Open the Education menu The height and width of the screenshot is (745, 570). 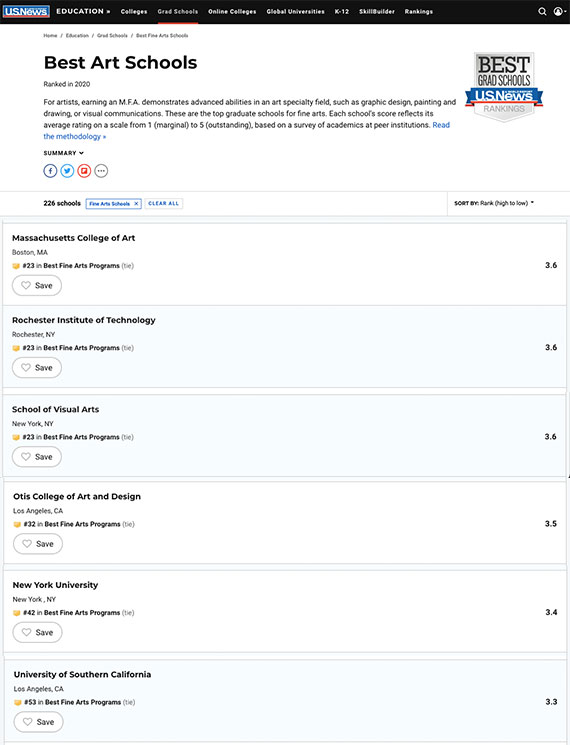[x=83, y=11]
